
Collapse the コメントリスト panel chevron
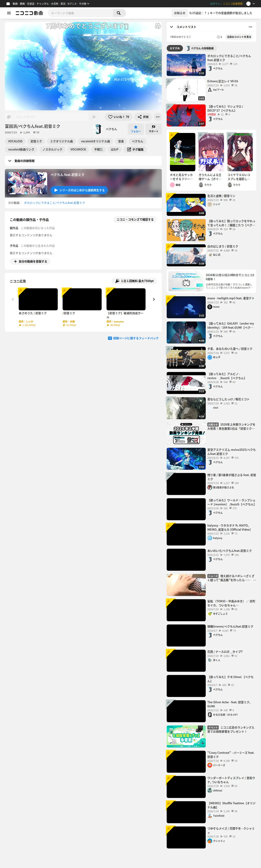172,27
